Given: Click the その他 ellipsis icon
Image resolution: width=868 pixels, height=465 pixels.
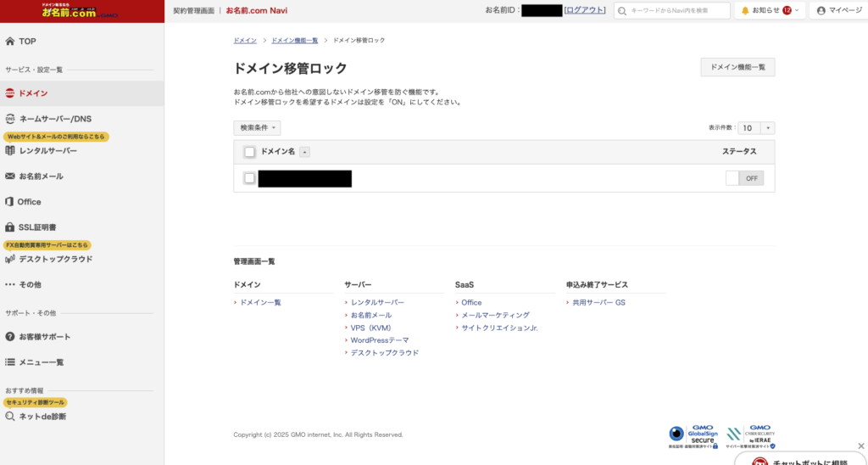Looking at the screenshot, I should (x=10, y=284).
